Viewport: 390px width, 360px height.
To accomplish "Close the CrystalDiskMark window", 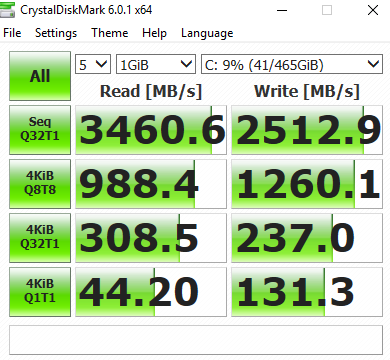I will [x=373, y=10].
